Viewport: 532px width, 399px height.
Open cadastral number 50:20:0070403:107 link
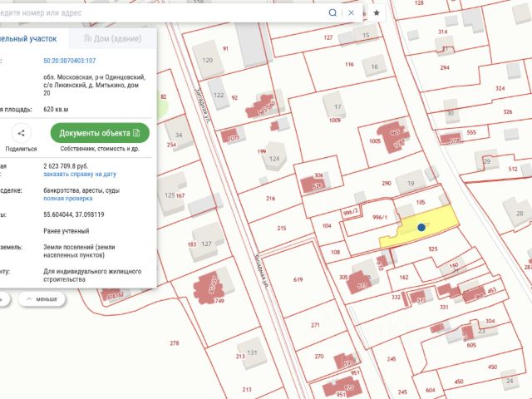70,61
